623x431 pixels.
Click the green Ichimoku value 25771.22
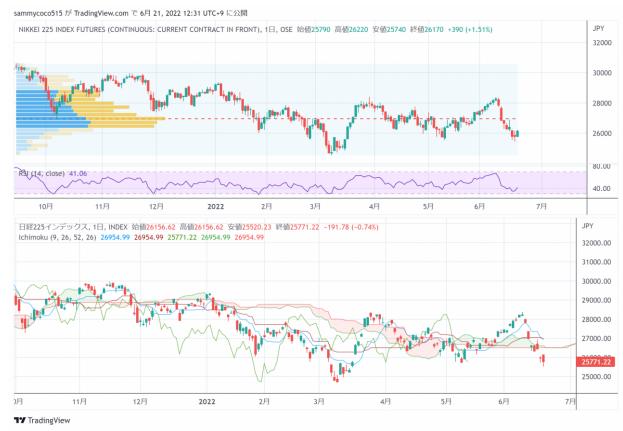[x=182, y=237]
